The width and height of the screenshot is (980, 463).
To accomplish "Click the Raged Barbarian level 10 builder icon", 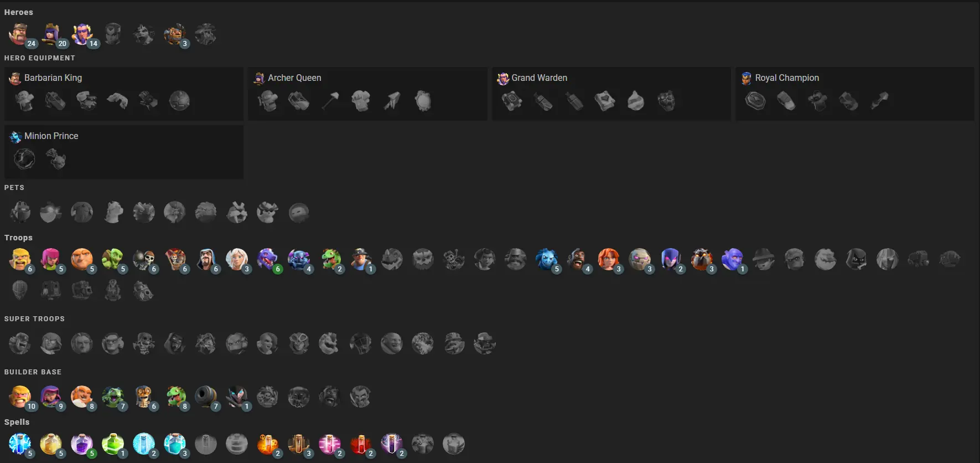I will click(x=20, y=397).
